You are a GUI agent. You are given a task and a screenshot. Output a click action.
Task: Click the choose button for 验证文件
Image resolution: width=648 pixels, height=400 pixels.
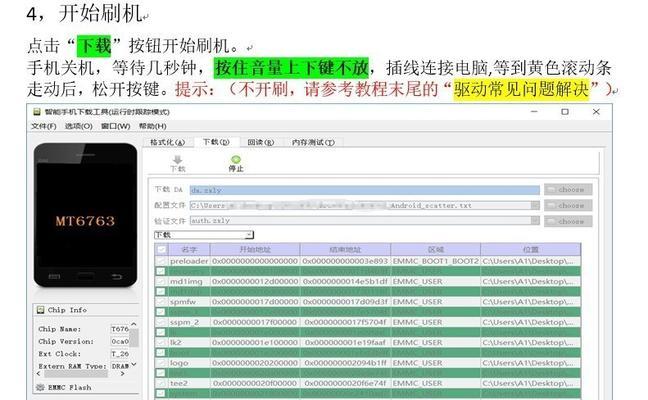coord(568,221)
